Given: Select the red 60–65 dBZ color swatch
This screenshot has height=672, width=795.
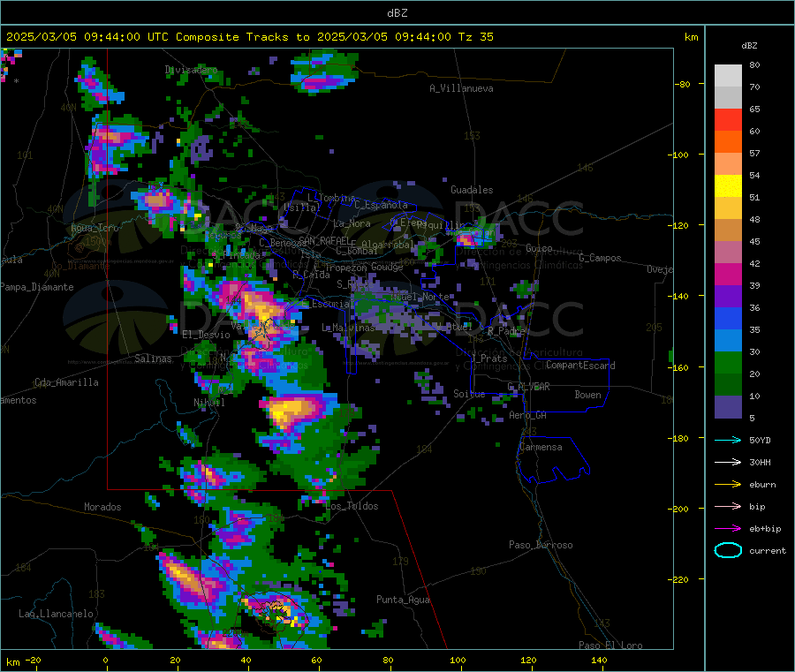Looking at the screenshot, I should [728, 119].
